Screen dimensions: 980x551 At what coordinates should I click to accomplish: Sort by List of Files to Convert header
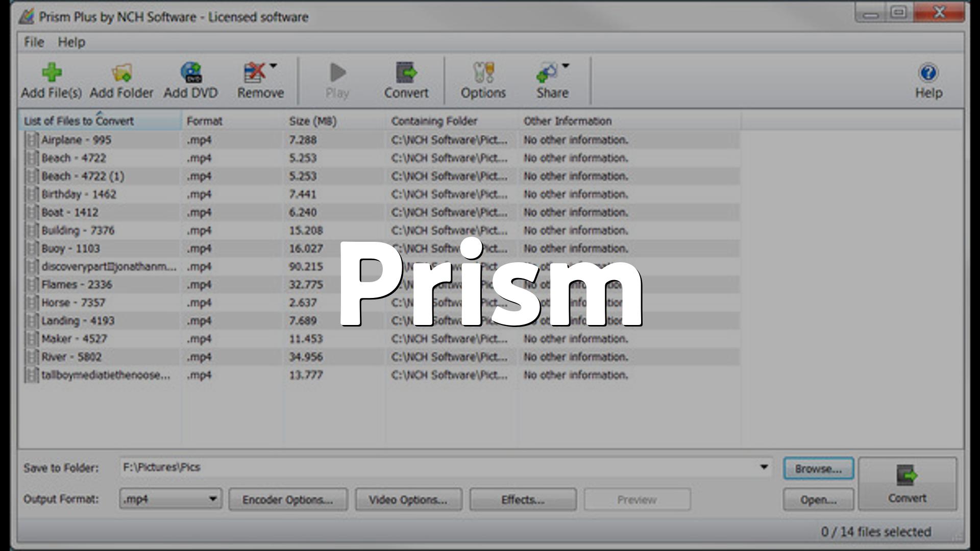tap(100, 121)
